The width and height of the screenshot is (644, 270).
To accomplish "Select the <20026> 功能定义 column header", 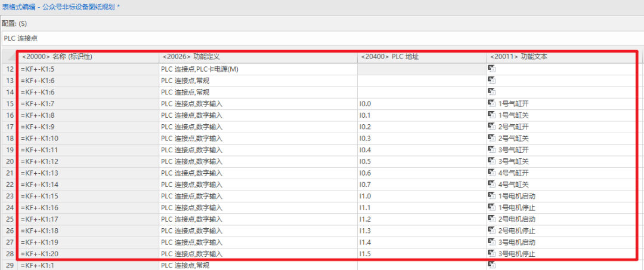I will click(x=258, y=57).
